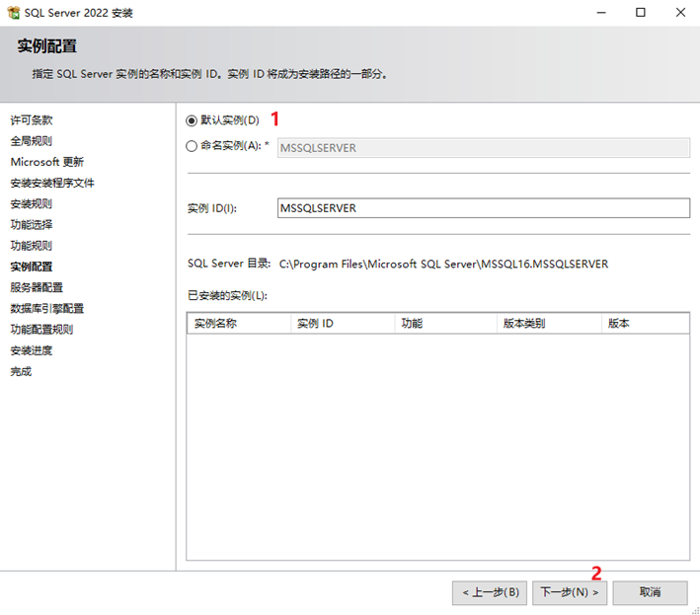This screenshot has width=700, height=615.
Task: Select 完成 in the step list
Action: [x=21, y=371]
